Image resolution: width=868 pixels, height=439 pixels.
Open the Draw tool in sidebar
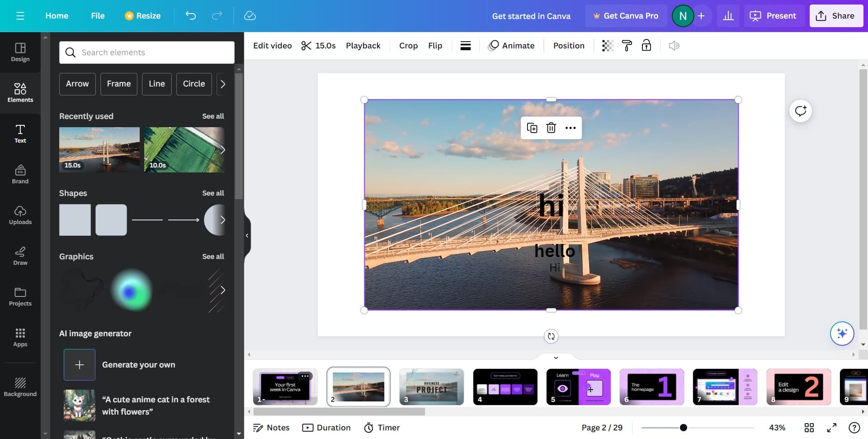(20, 256)
